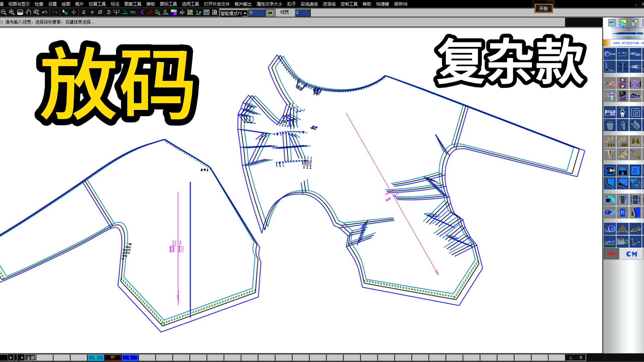Open the 帮助 menu
This screenshot has width=644, height=362.
click(x=366, y=4)
